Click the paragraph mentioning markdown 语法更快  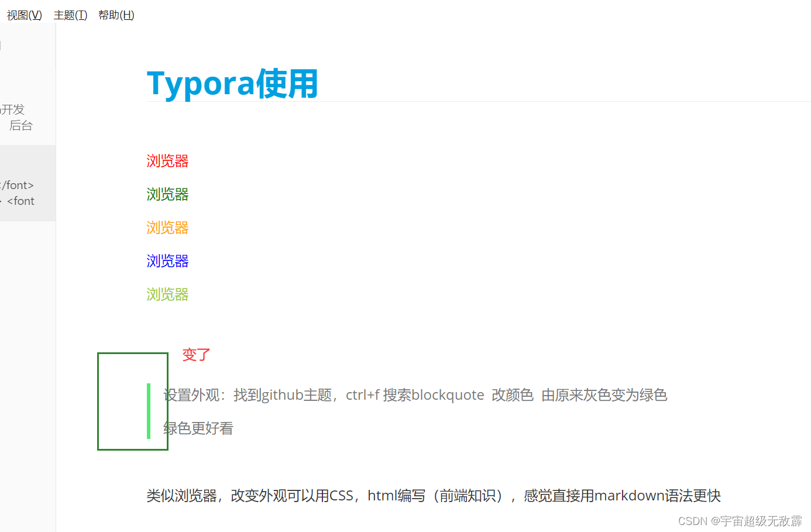[433, 495]
